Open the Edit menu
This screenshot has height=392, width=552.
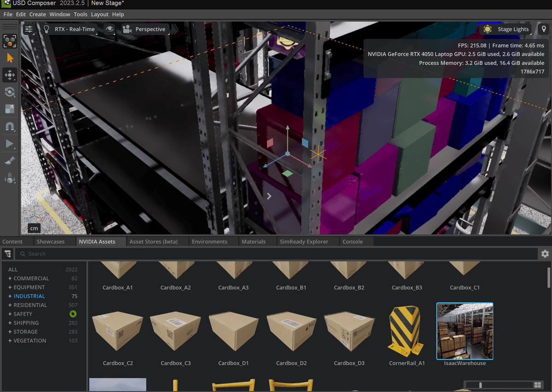click(21, 14)
